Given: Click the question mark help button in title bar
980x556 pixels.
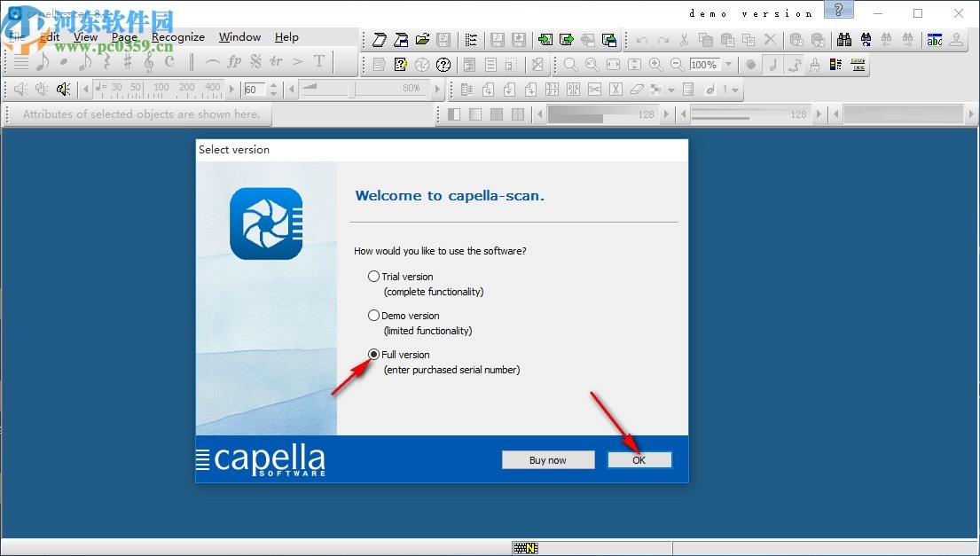Looking at the screenshot, I should (x=839, y=10).
